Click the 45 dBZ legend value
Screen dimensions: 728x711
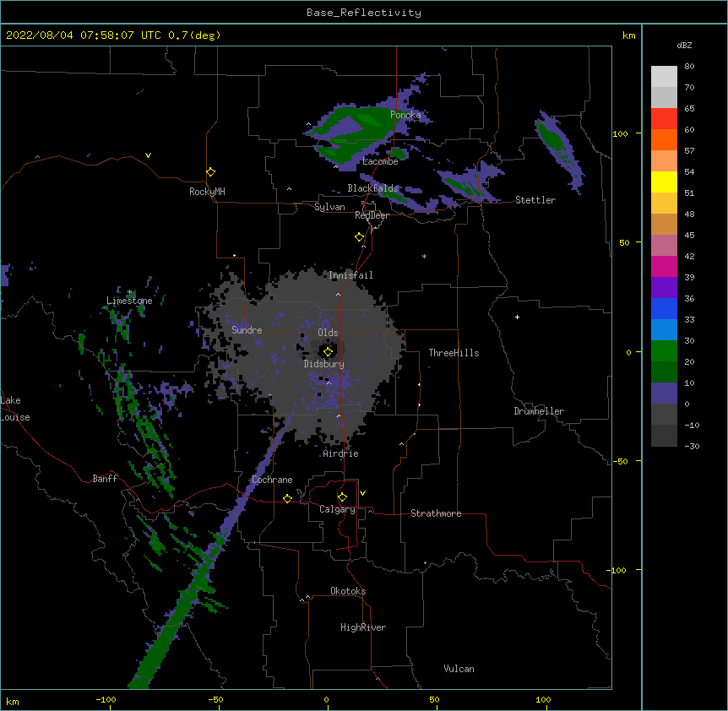pos(689,236)
